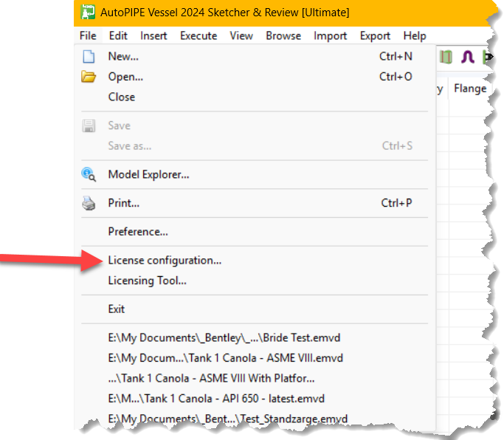Open the Import menu
Screen dimensions: 504x440
click(x=330, y=35)
